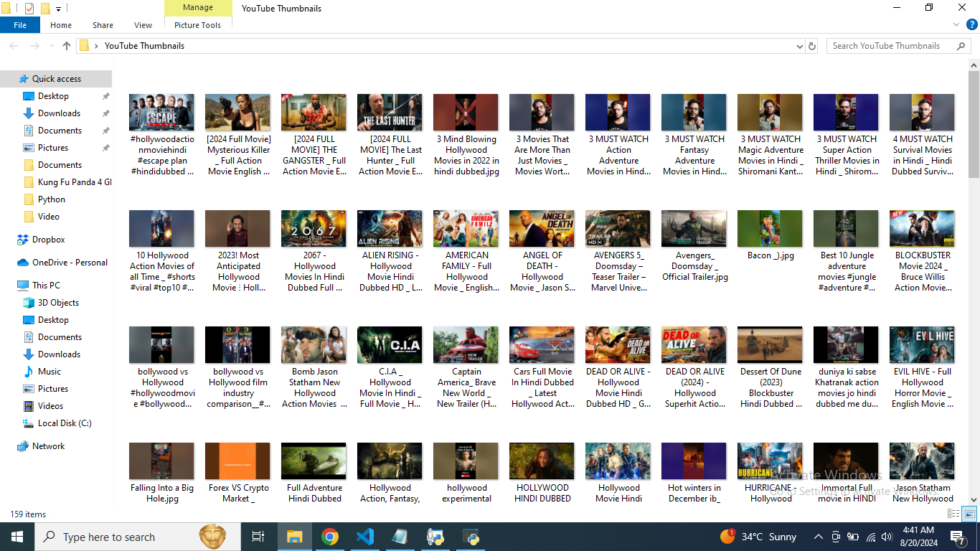Open Local Disk (C:) in sidebar
The width and height of the screenshot is (980, 551).
pyautogui.click(x=65, y=423)
